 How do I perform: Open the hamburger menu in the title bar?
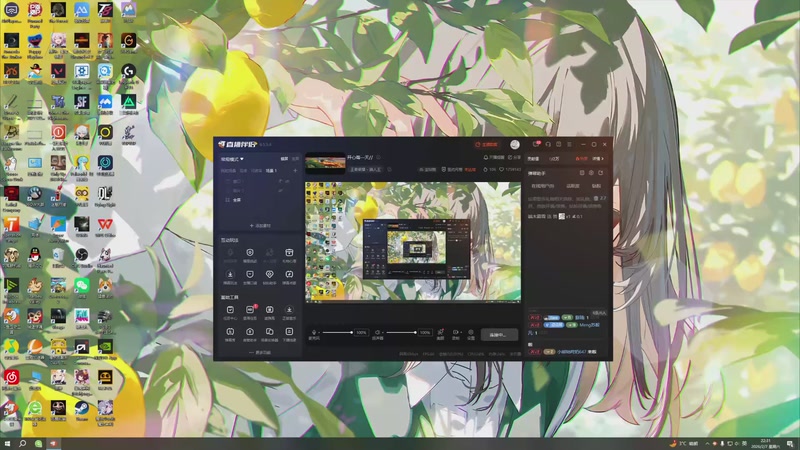tap(569, 144)
